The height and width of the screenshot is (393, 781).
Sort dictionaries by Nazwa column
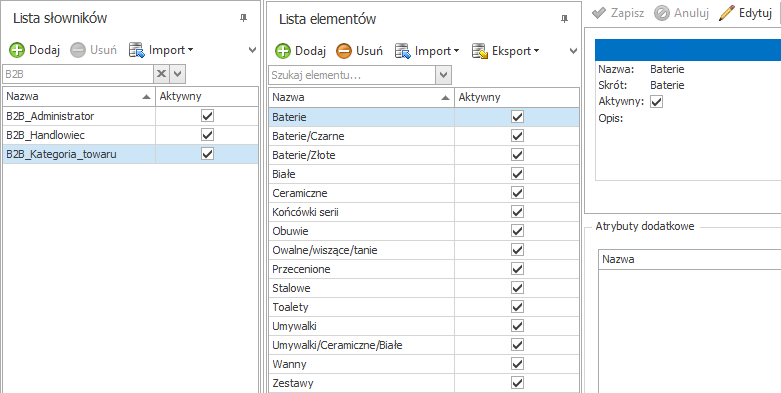(79, 97)
